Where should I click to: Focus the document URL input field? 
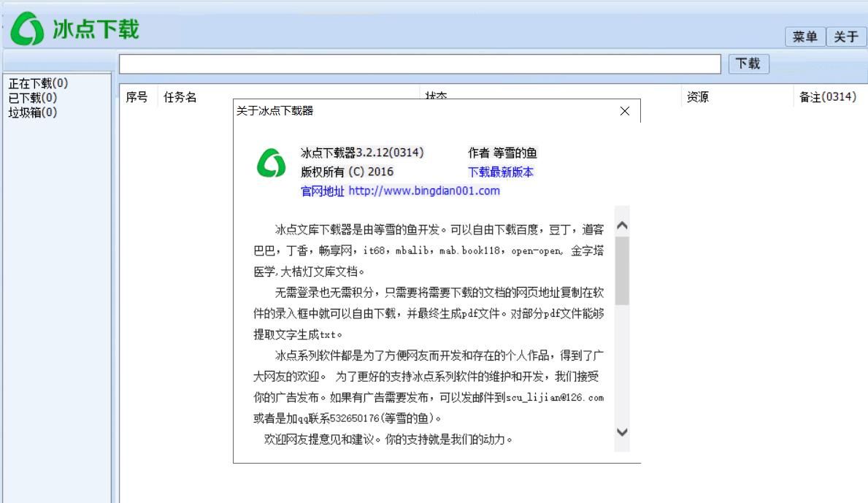pyautogui.click(x=420, y=64)
